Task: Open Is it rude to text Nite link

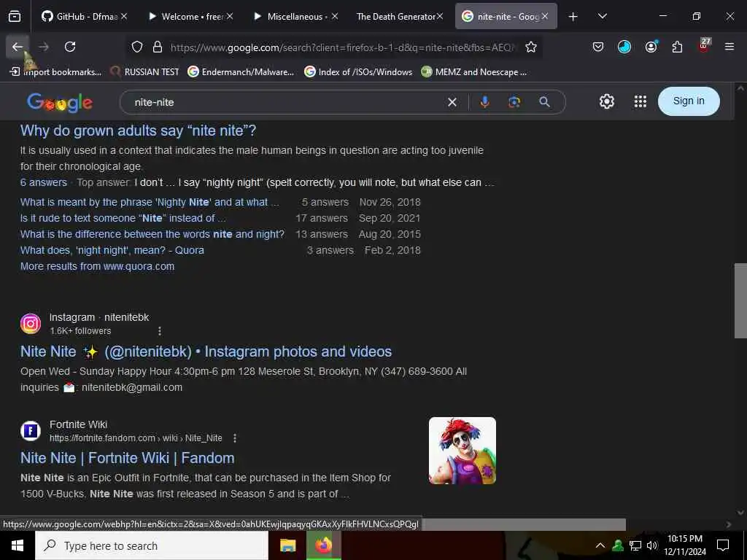Action: (123, 218)
